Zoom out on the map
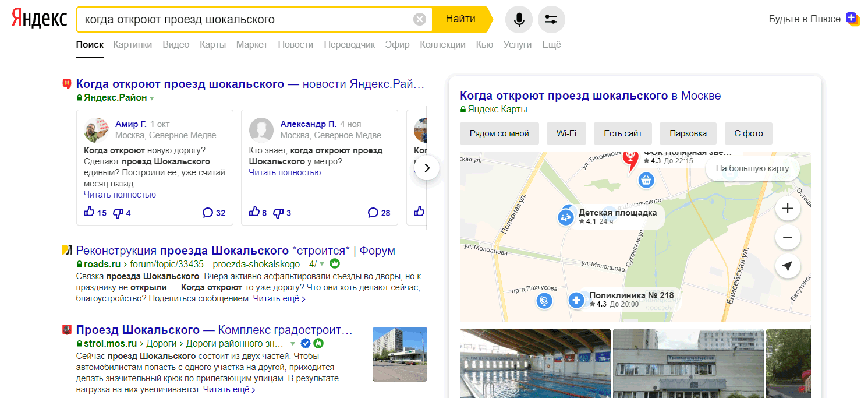The width and height of the screenshot is (868, 398). tap(788, 237)
